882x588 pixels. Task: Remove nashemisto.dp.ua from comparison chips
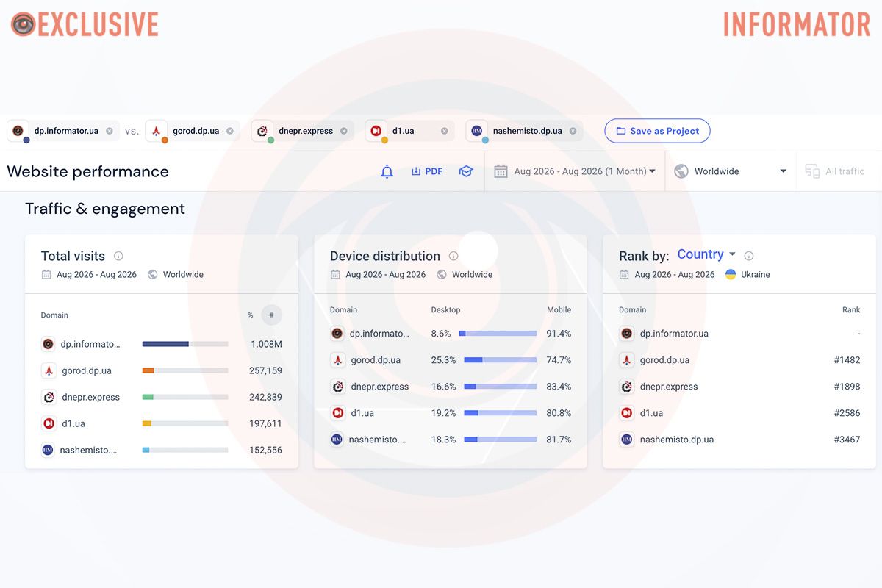point(573,131)
